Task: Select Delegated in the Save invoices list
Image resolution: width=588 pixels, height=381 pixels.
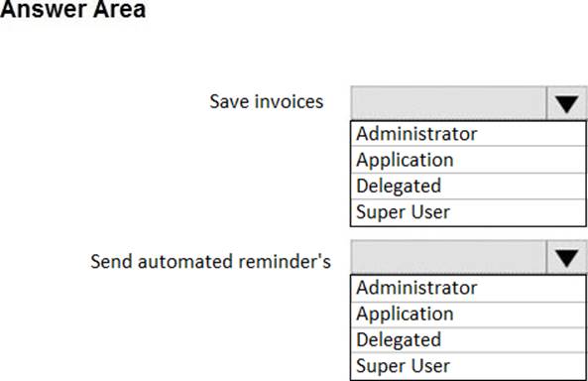Action: (468, 186)
